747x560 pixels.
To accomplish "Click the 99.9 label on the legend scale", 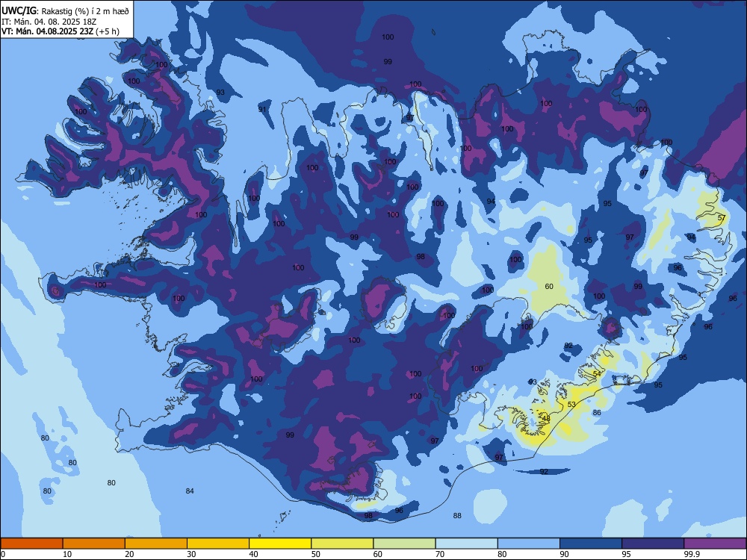I will (x=691, y=554).
